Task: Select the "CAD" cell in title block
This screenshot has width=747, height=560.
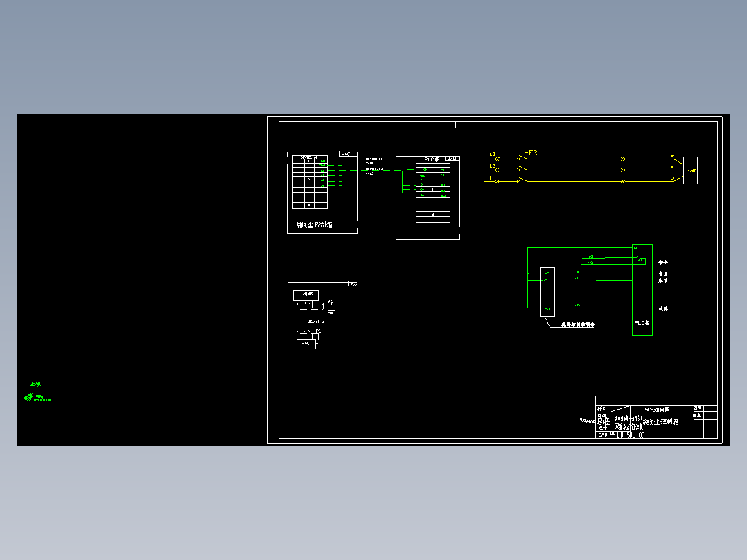Action: tap(603, 435)
